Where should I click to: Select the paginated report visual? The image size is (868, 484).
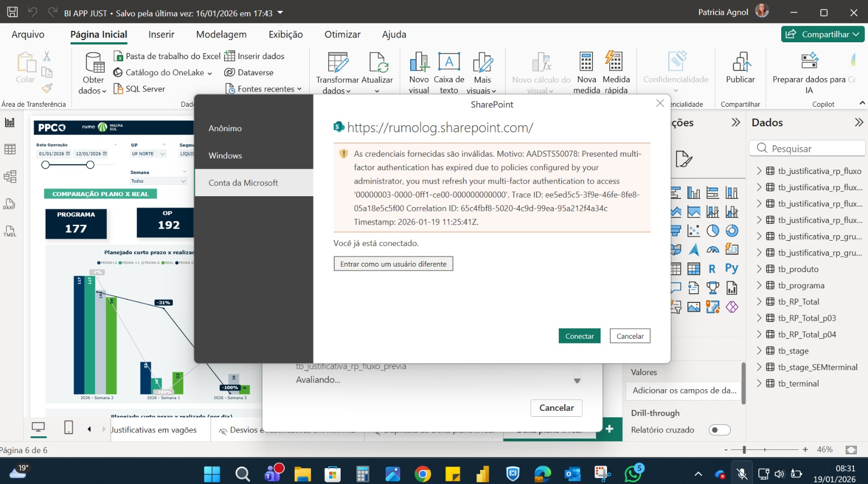732,287
